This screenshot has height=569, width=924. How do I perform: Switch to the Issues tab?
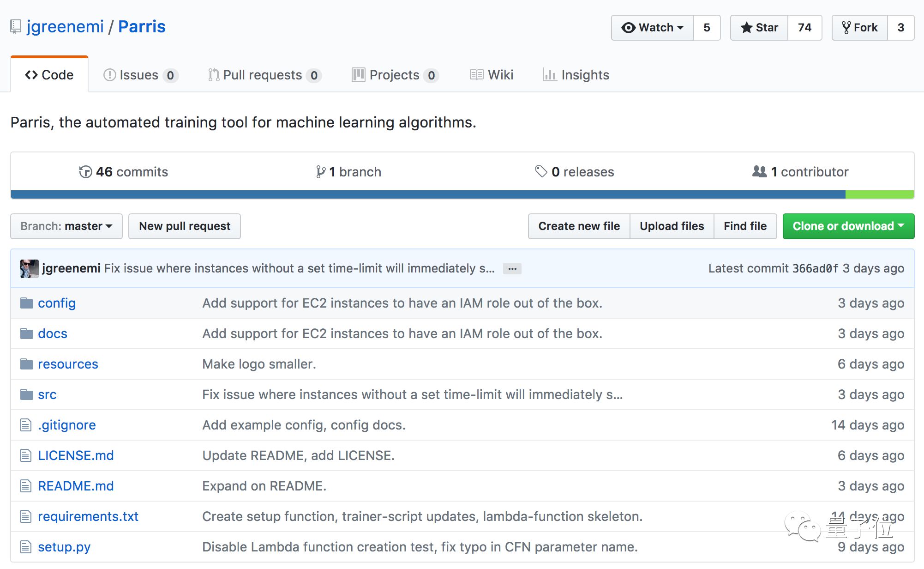pos(140,75)
